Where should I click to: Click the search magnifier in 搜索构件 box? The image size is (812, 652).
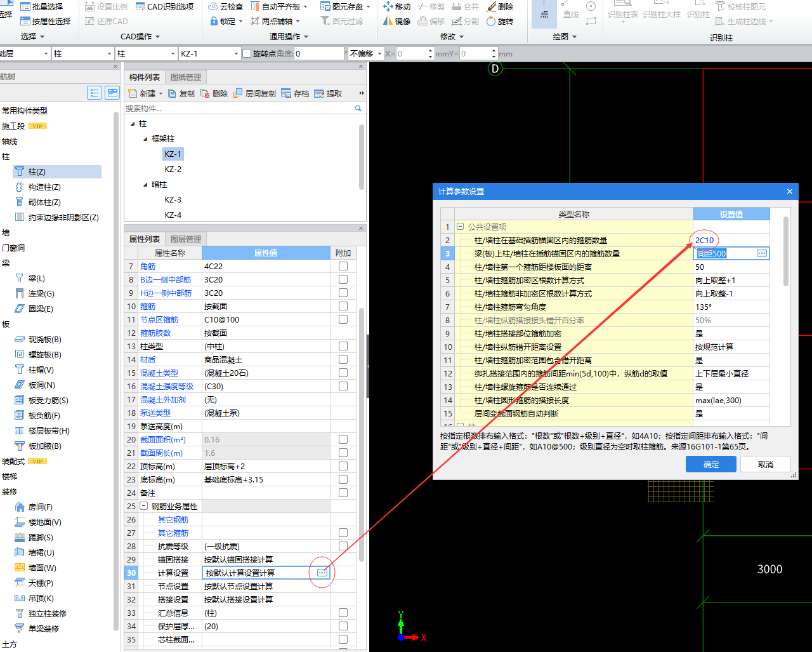358,109
